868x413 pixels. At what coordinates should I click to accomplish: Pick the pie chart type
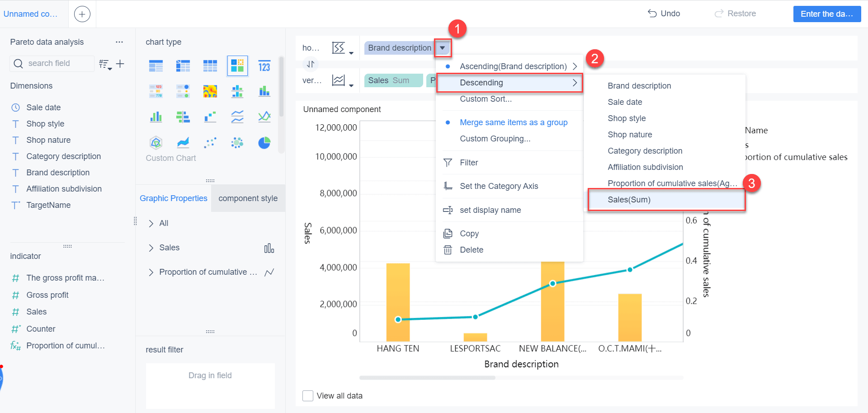264,143
